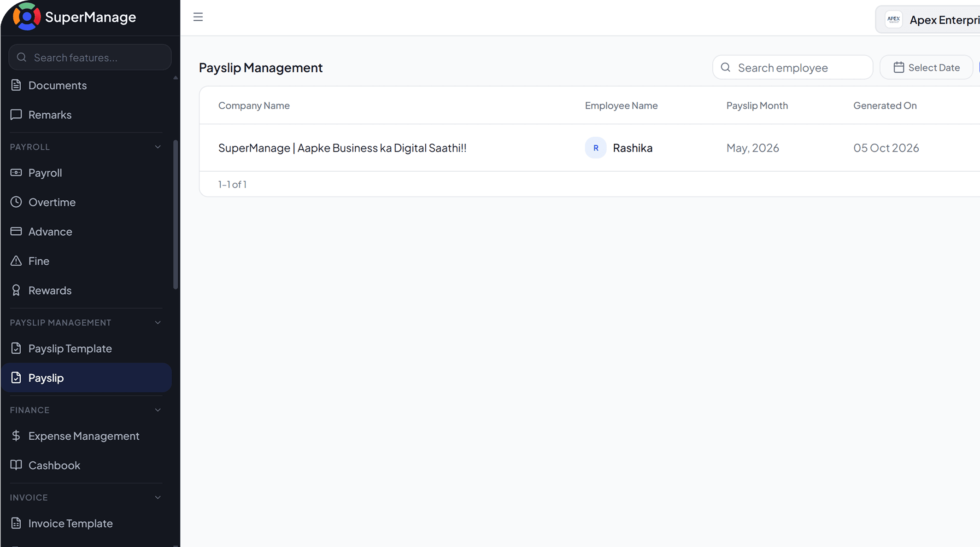Viewport: 980px width, 547px height.
Task: Click the Overtime clock icon
Action: [x=16, y=202]
